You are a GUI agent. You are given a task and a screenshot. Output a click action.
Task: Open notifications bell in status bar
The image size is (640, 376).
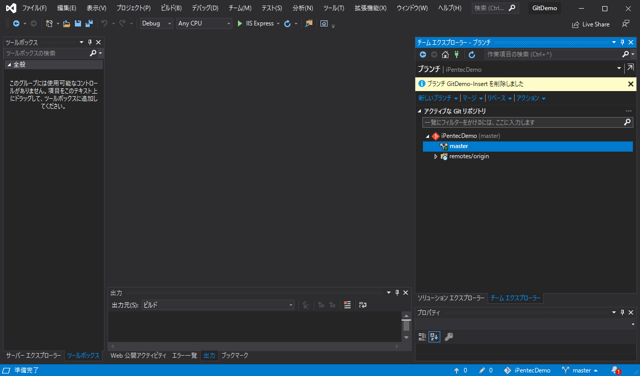point(616,370)
